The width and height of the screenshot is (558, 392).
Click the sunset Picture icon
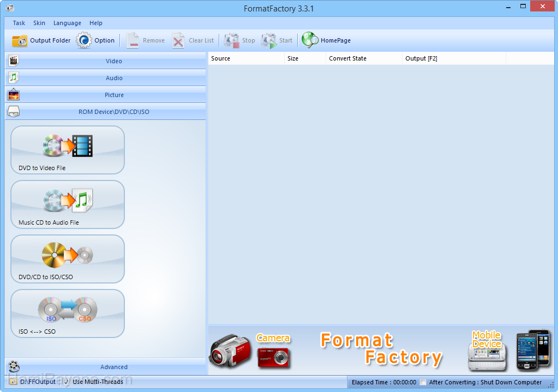tap(14, 95)
